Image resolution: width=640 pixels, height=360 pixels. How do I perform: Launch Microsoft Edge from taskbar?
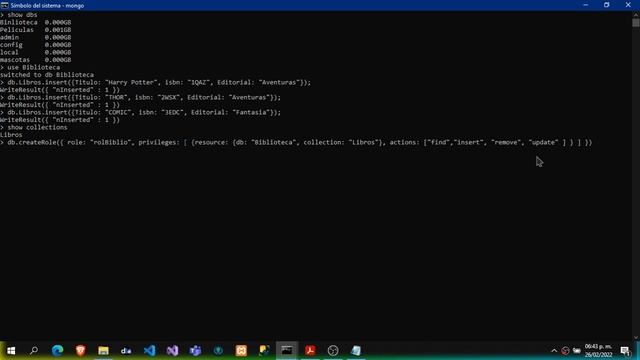click(58, 350)
